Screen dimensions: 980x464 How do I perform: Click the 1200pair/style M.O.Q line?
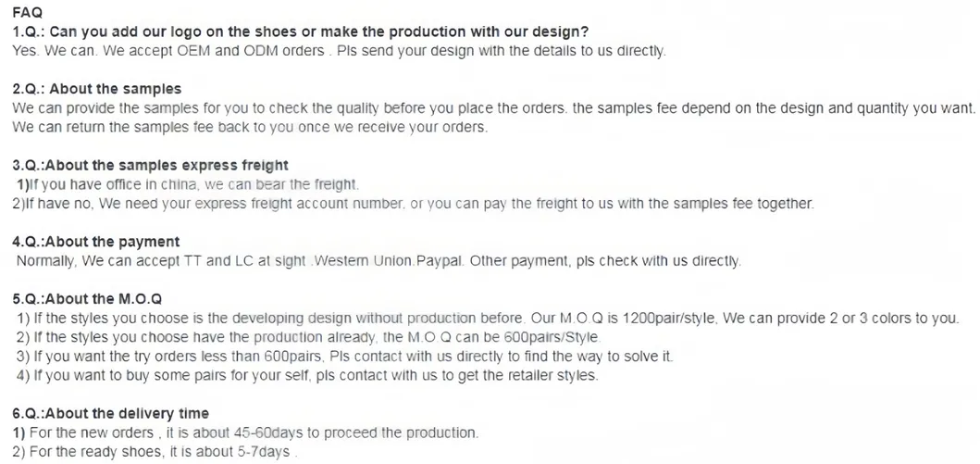pyautogui.click(x=488, y=319)
